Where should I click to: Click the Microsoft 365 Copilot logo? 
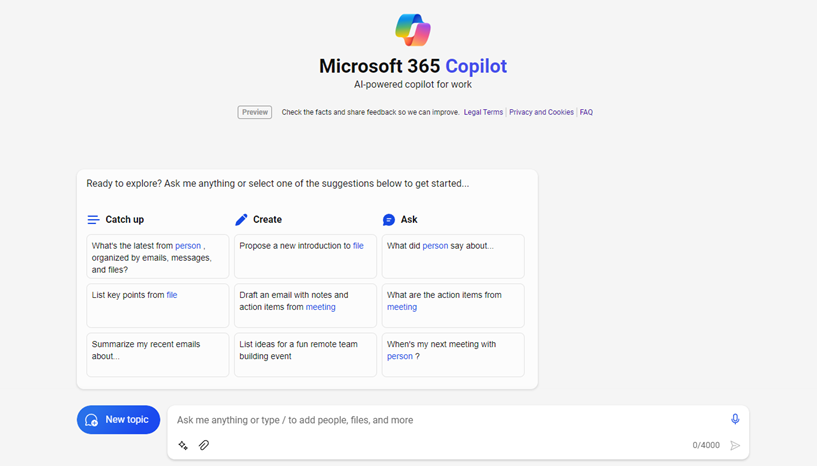point(412,30)
